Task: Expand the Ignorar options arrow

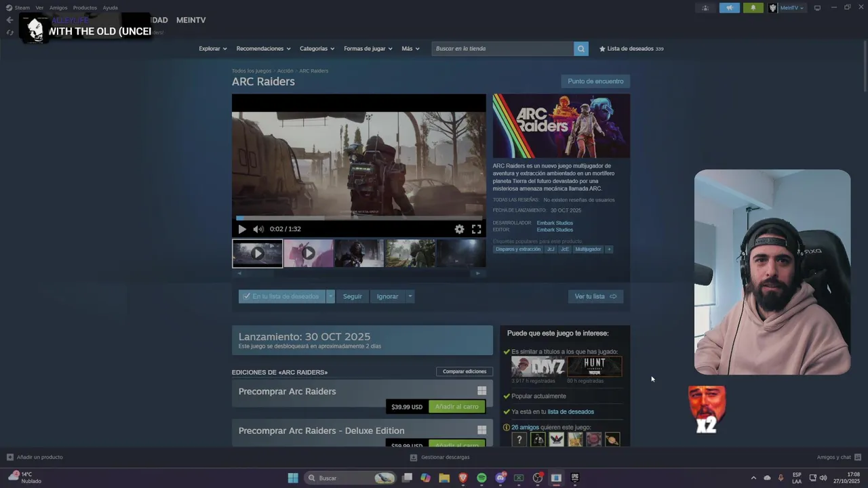Action: [x=410, y=296]
